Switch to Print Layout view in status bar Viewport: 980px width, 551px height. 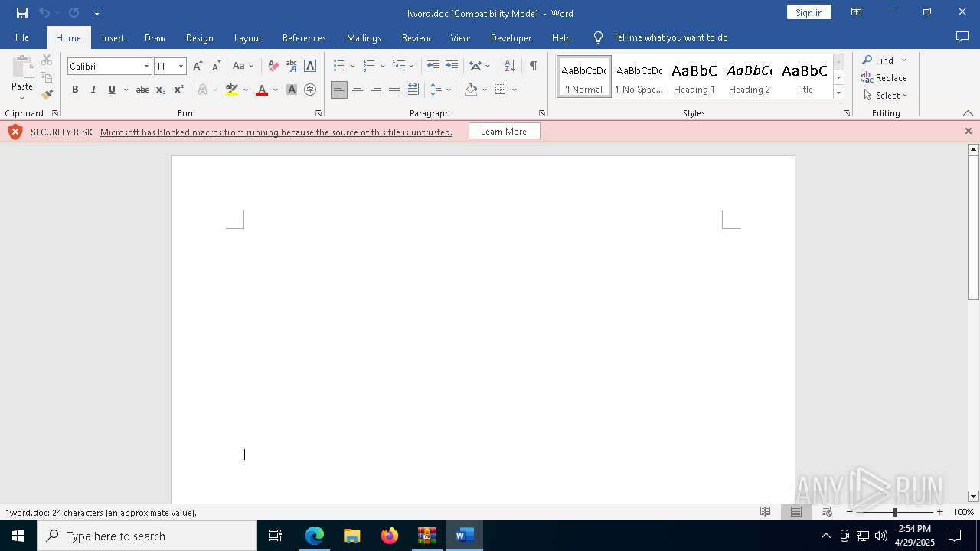(795, 512)
